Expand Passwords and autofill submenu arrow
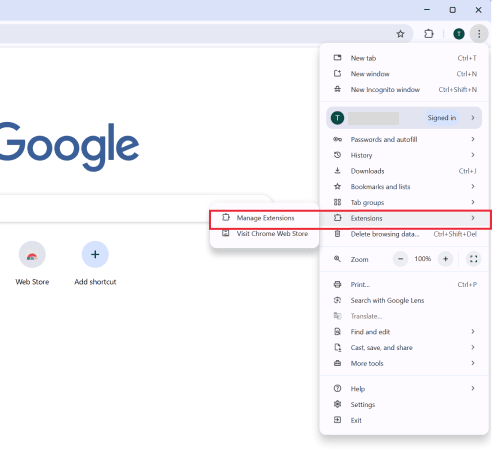Image resolution: width=492 pixels, height=470 pixels. pos(473,139)
